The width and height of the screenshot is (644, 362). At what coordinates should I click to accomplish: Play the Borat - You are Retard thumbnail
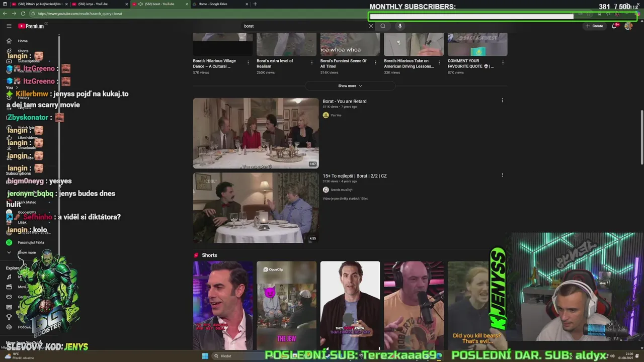tap(256, 133)
